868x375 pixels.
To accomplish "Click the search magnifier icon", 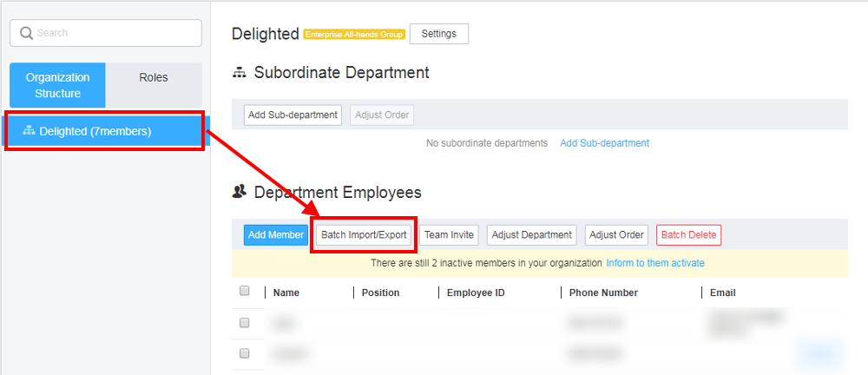I will pos(26,33).
